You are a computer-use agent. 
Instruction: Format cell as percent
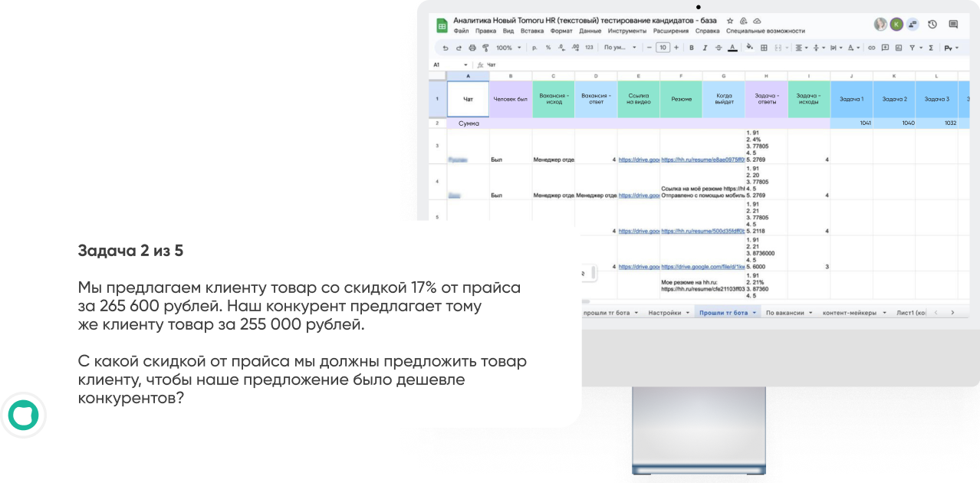pos(548,48)
